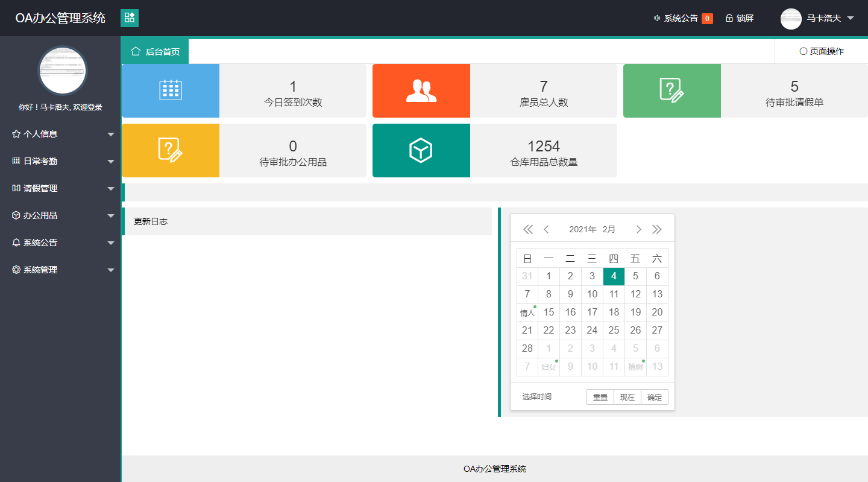Click the employees icon on the orange card
Viewport: 868px width, 482px height.
(x=421, y=90)
